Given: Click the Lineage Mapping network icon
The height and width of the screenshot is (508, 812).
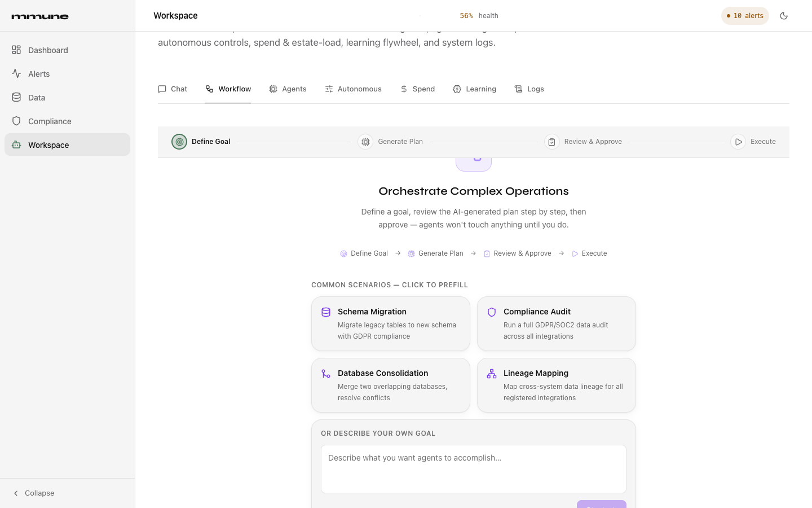Looking at the screenshot, I should tap(492, 374).
